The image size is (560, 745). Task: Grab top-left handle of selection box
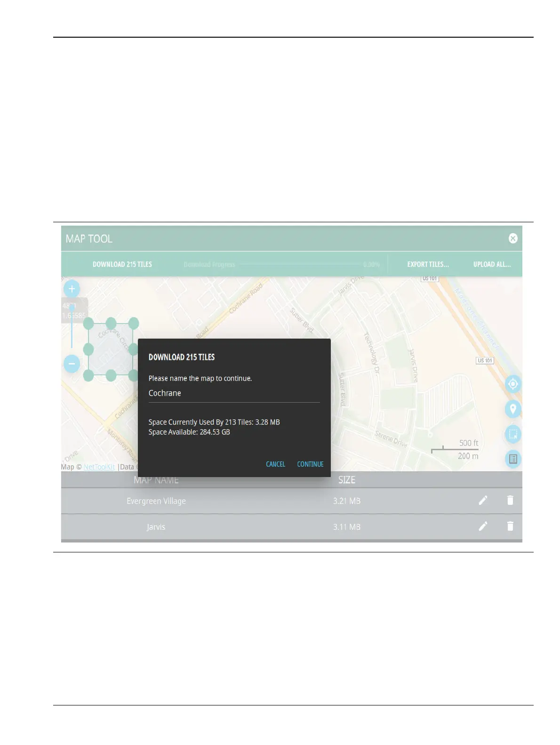pyautogui.click(x=88, y=323)
